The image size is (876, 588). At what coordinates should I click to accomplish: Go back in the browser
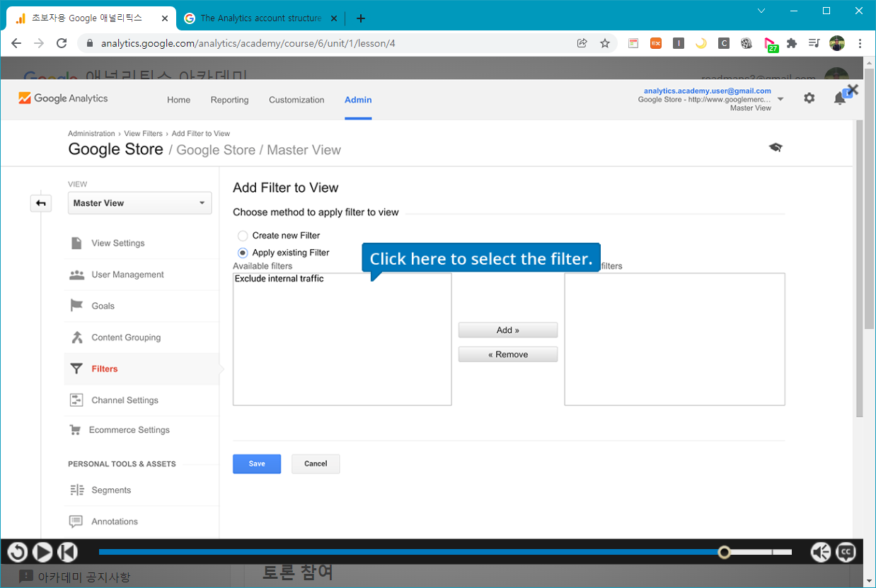click(16, 43)
